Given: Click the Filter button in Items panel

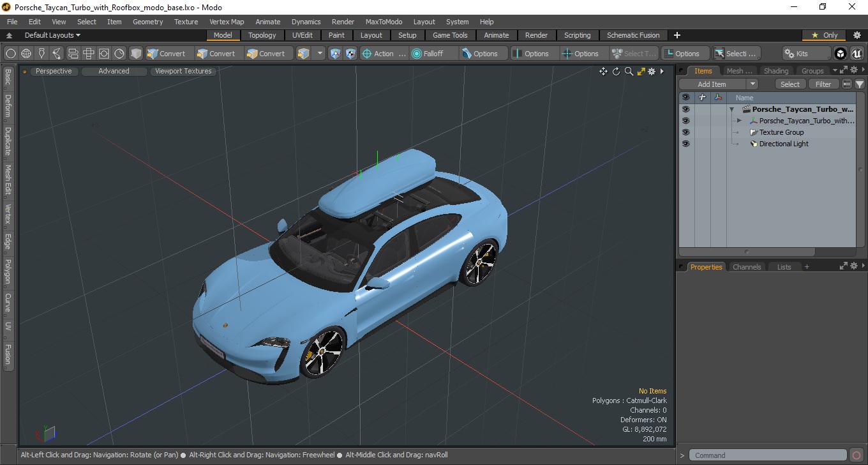Looking at the screenshot, I should [824, 84].
